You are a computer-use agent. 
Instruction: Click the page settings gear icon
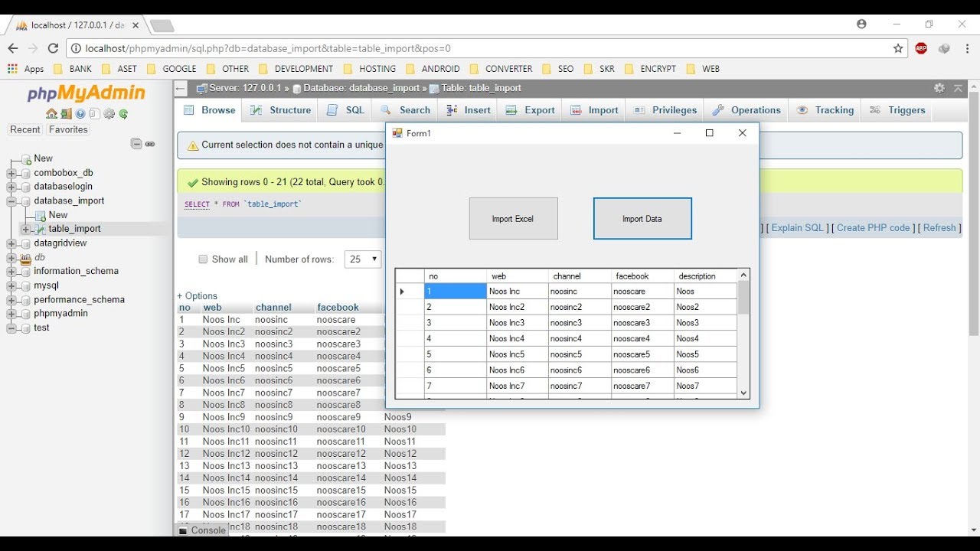pyautogui.click(x=939, y=88)
